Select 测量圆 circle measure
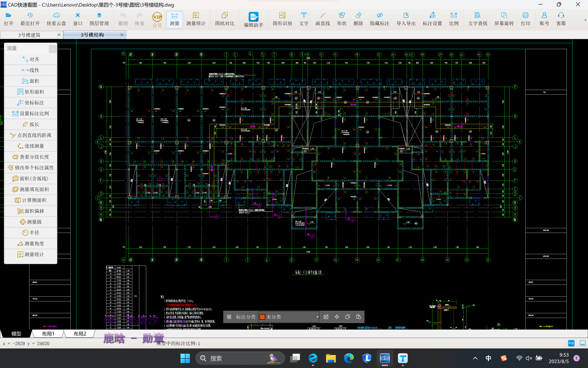588x368 pixels. (31, 222)
